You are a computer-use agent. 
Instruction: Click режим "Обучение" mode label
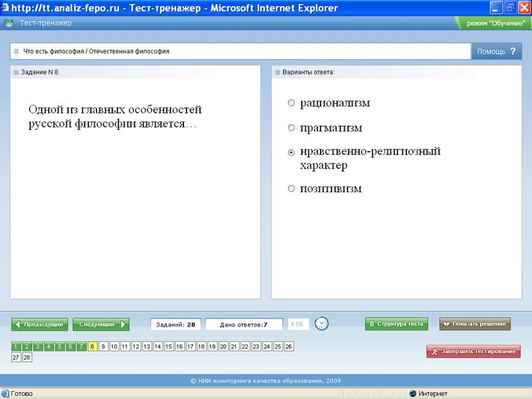click(x=496, y=23)
